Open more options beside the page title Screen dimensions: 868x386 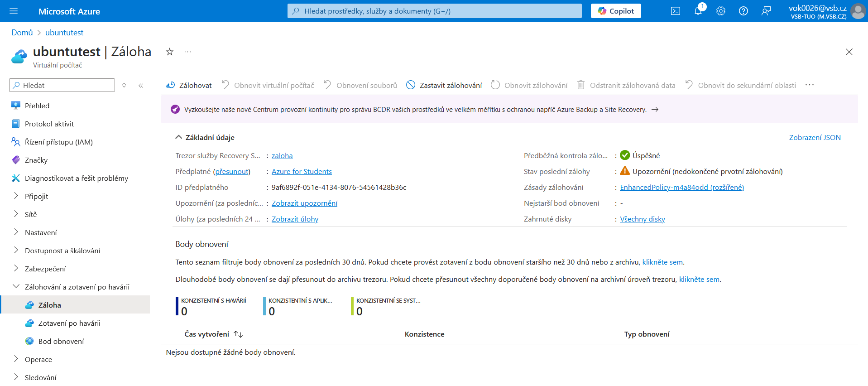pyautogui.click(x=187, y=52)
